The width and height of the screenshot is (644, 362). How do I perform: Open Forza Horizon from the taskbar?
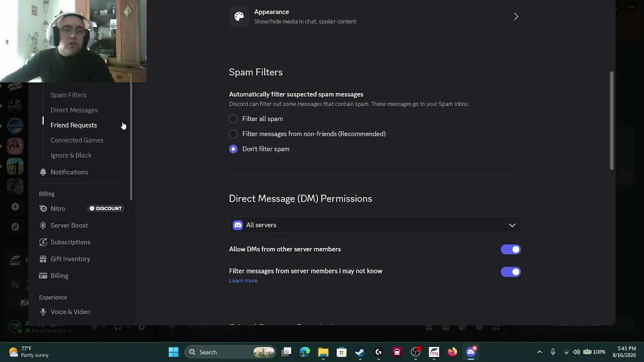[434, 352]
